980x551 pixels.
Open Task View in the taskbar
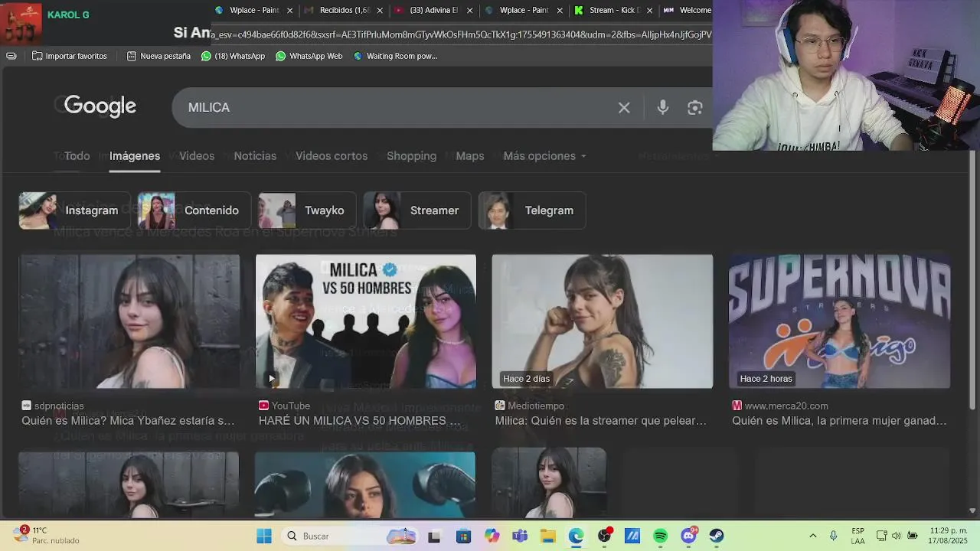pos(434,536)
